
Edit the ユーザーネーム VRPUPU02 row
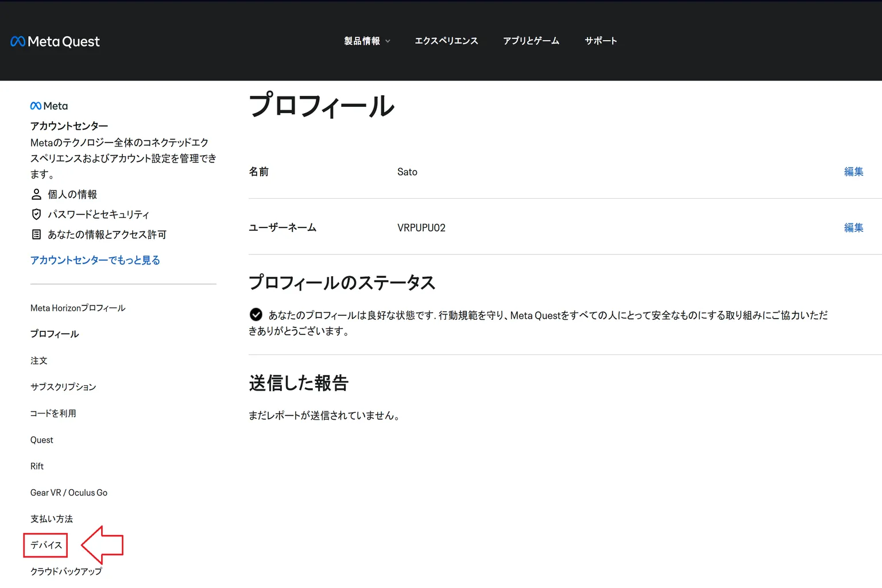pos(854,228)
